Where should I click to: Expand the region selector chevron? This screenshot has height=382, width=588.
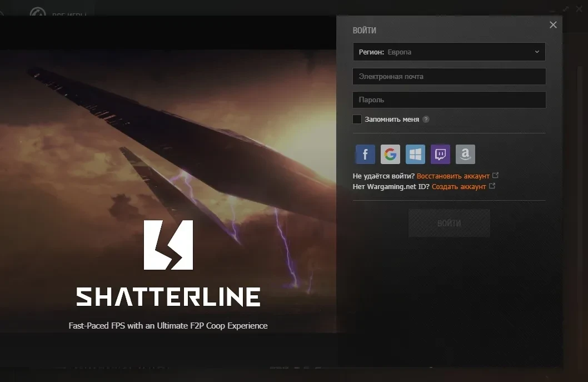click(537, 52)
